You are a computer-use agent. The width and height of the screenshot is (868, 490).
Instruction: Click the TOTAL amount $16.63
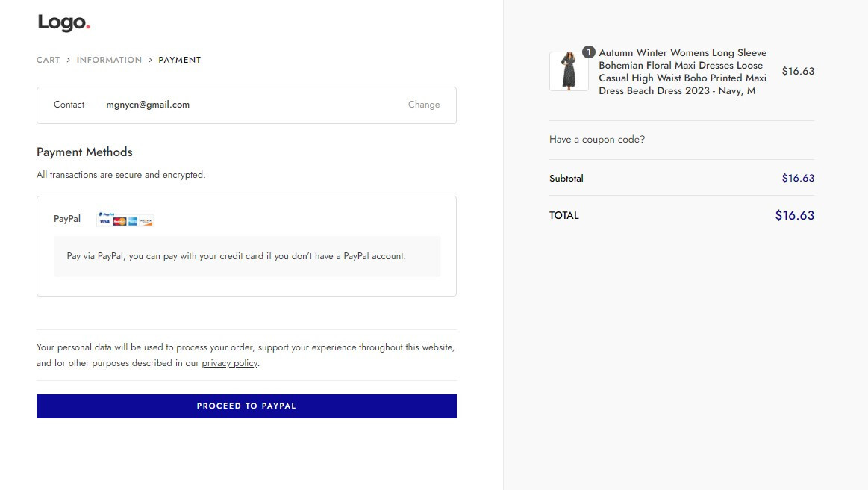794,216
